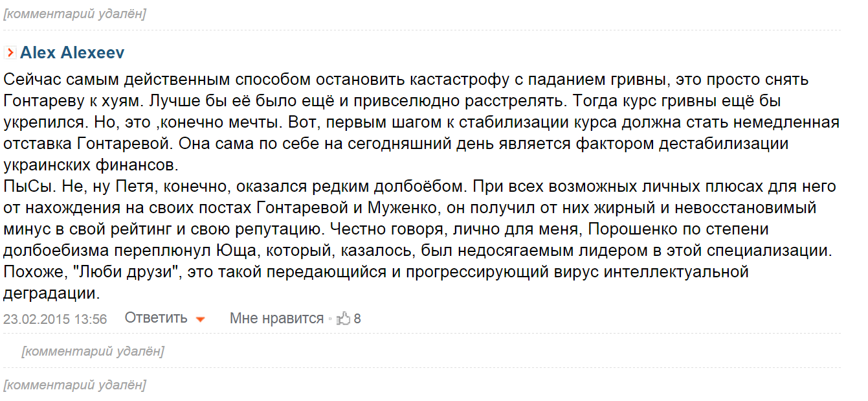Click the thumbs-up like icon
Image resolution: width=868 pixels, height=401 pixels.
coord(343,319)
